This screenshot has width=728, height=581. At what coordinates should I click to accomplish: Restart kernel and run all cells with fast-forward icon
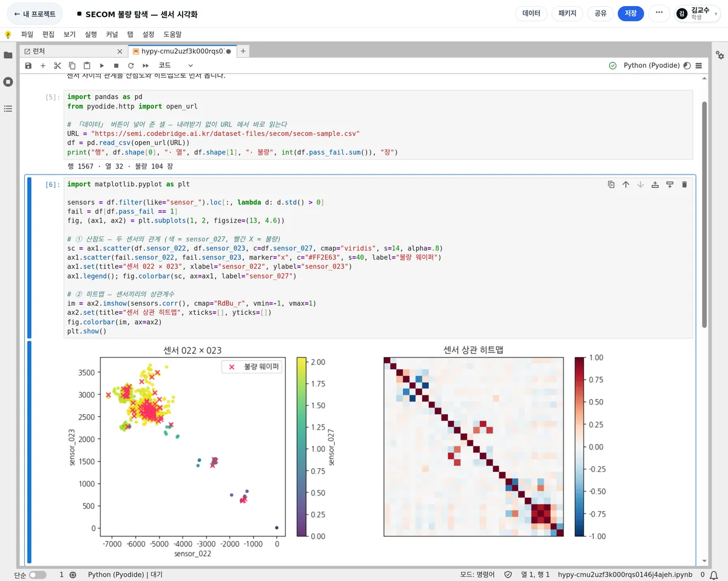coord(146,65)
